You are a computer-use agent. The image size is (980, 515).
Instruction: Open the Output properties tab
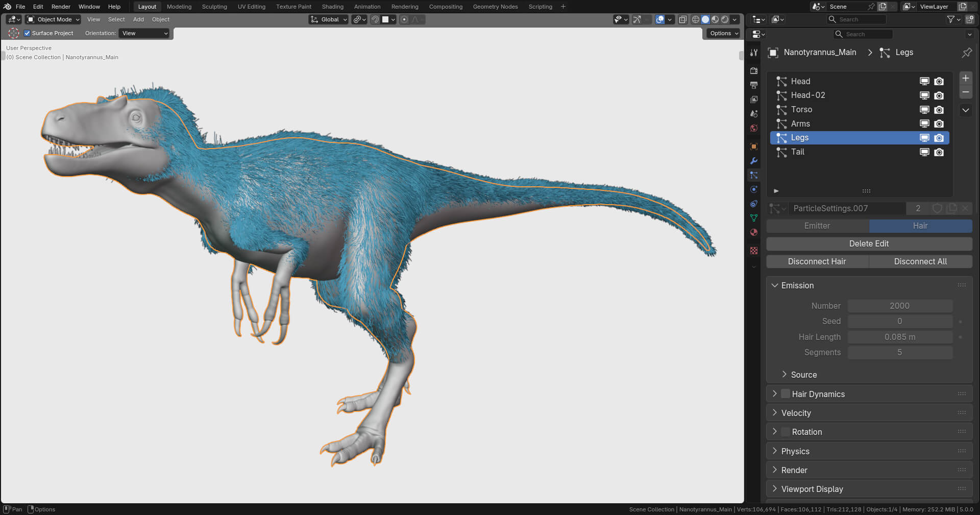coord(754,85)
